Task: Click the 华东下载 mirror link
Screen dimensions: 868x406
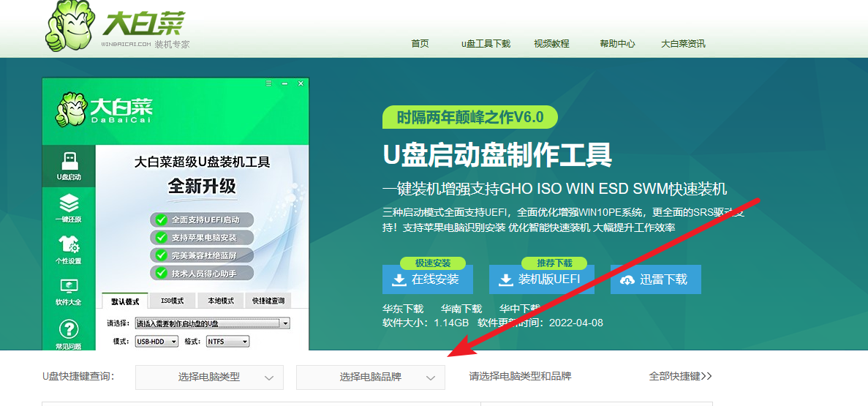Action: coord(403,309)
